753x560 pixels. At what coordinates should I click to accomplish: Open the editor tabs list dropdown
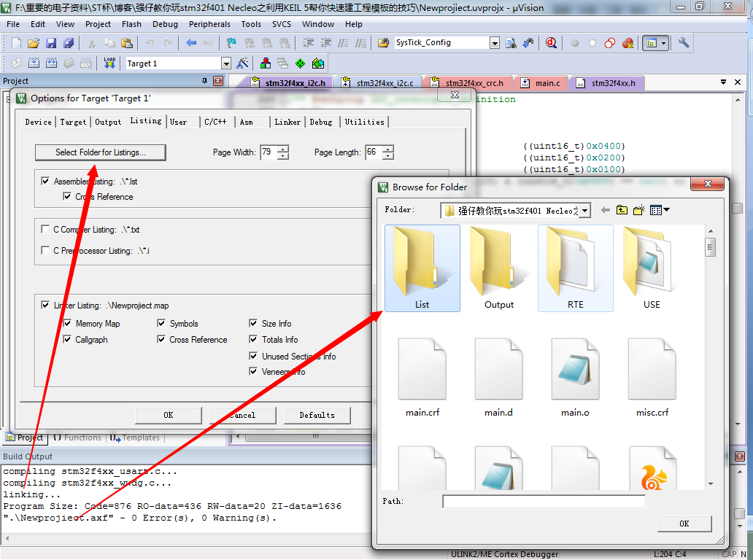tap(723, 82)
